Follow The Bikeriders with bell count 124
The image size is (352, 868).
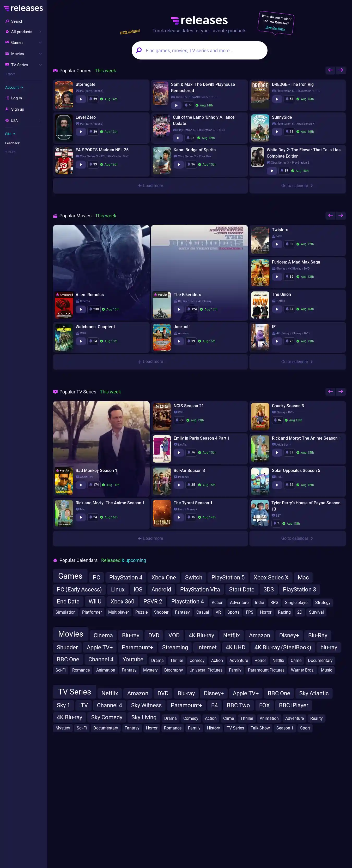coord(192,309)
